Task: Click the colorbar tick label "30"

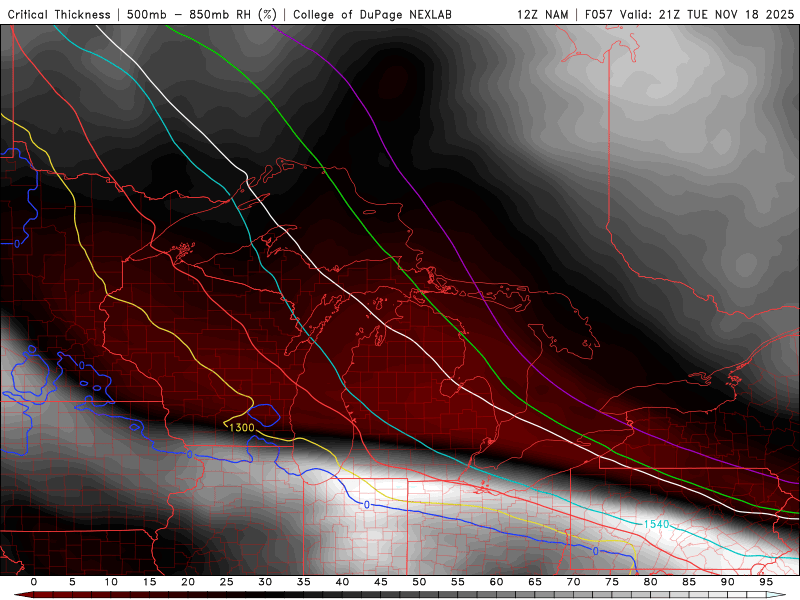Action: tap(265, 582)
